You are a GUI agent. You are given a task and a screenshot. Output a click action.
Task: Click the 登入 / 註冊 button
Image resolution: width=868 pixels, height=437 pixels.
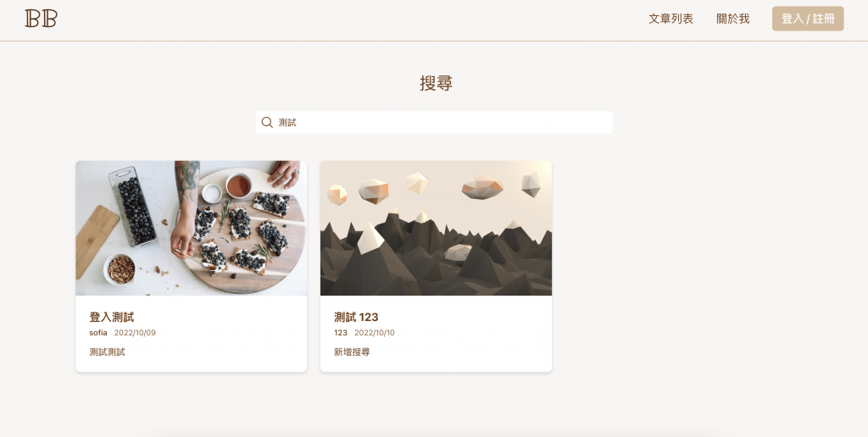(x=808, y=19)
